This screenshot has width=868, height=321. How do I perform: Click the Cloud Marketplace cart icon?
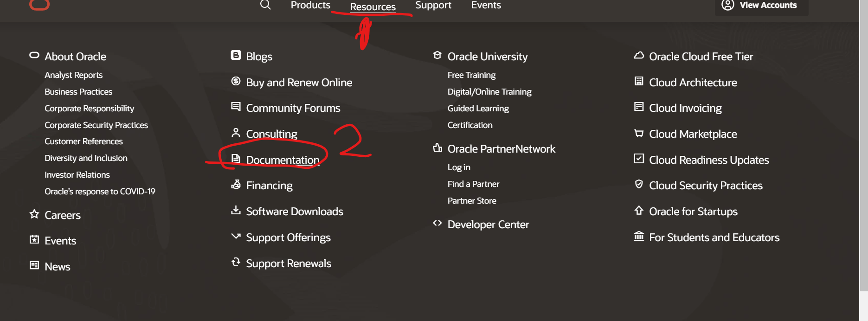(x=639, y=133)
